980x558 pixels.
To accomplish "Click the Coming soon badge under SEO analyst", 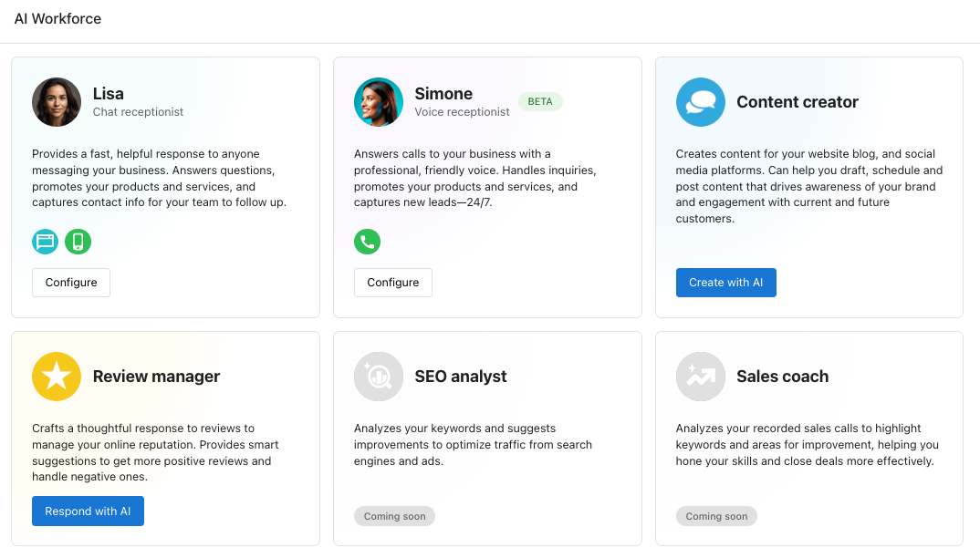I will (x=394, y=516).
